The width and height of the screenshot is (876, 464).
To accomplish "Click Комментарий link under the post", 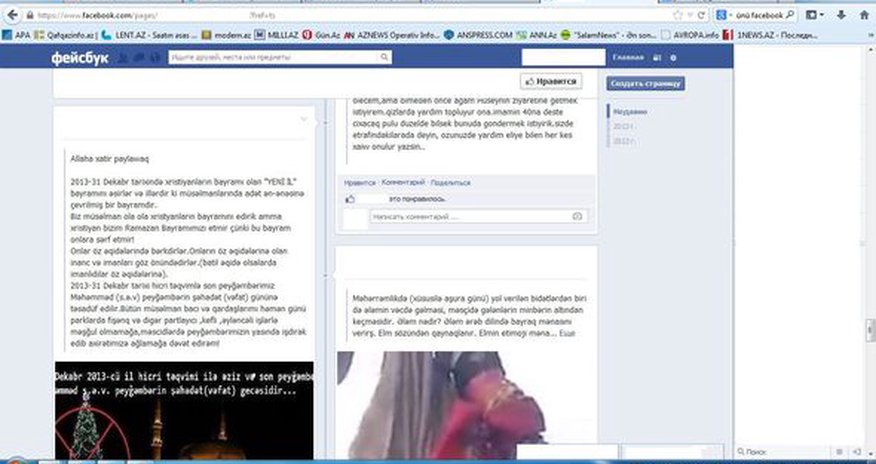I will (x=403, y=183).
